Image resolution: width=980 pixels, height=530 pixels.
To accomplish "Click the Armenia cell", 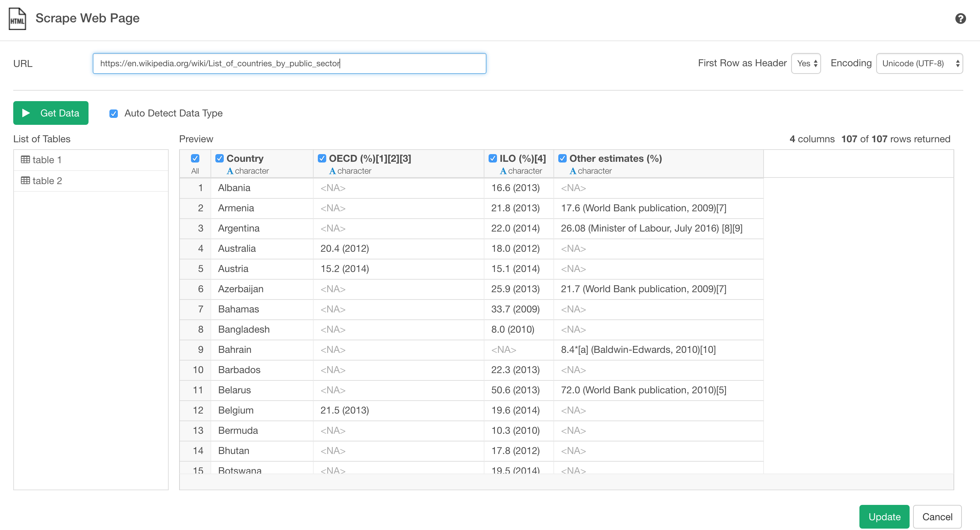I will pyautogui.click(x=262, y=208).
